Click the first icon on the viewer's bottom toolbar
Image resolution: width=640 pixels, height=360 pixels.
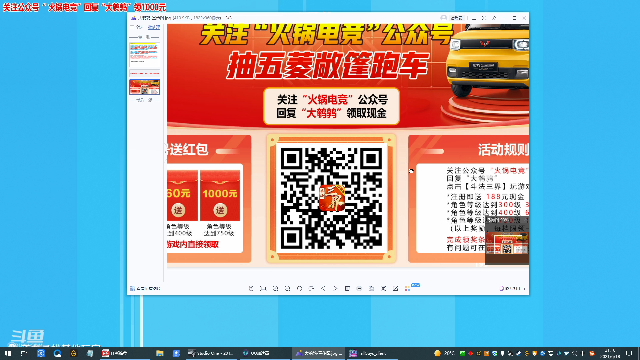[x=251, y=288]
